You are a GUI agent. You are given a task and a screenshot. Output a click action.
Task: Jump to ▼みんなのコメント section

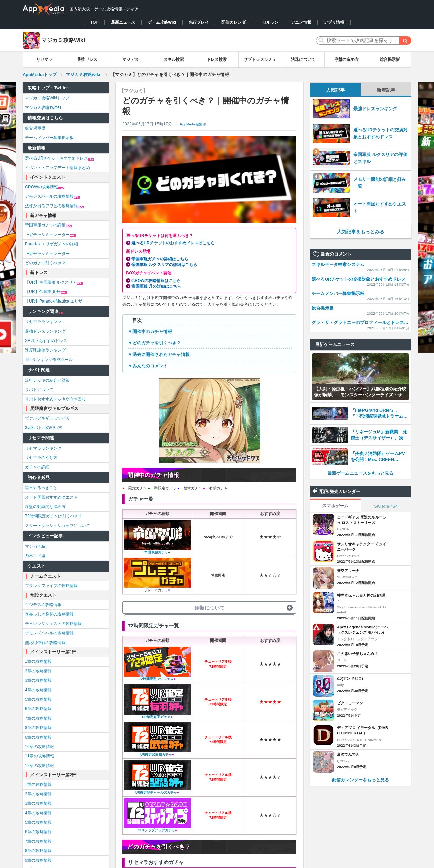coord(148,366)
